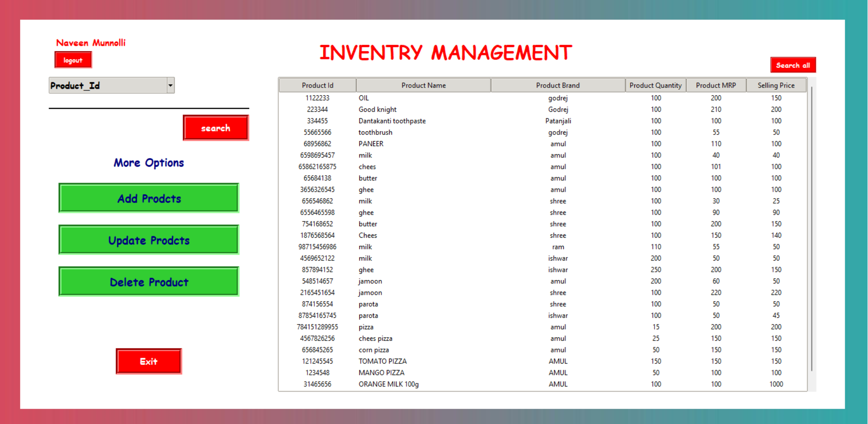This screenshot has height=424, width=868.
Task: Click the Product Quantity column header
Action: tap(655, 85)
